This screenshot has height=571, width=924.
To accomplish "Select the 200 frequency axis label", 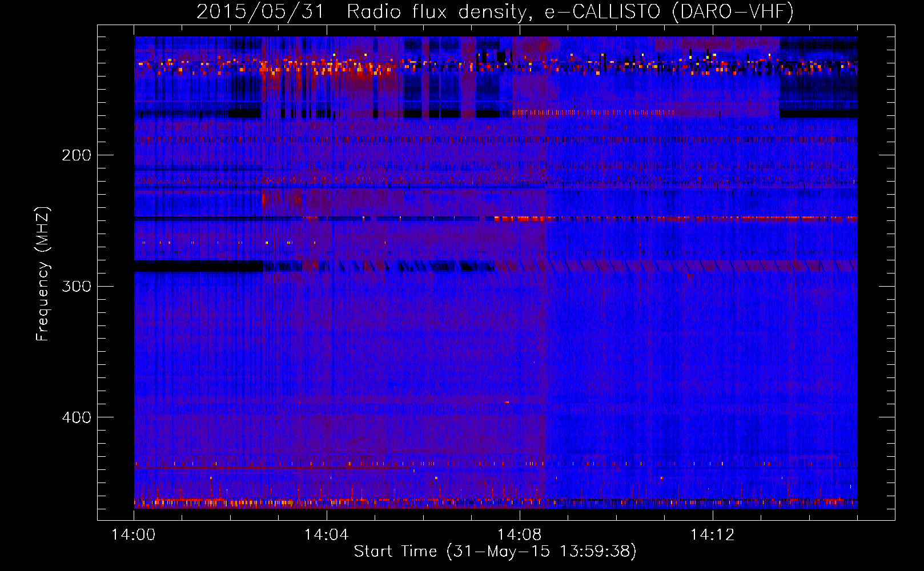I will [x=77, y=155].
